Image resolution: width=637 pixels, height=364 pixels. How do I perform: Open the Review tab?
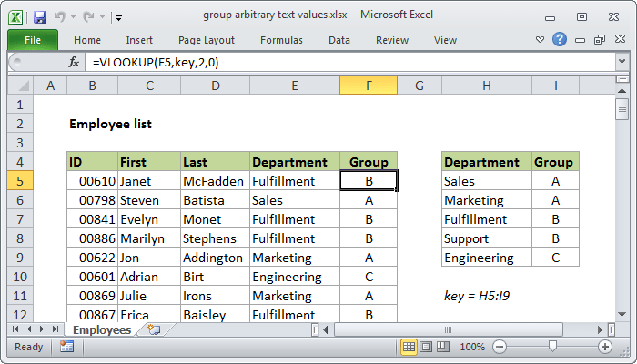click(x=392, y=40)
